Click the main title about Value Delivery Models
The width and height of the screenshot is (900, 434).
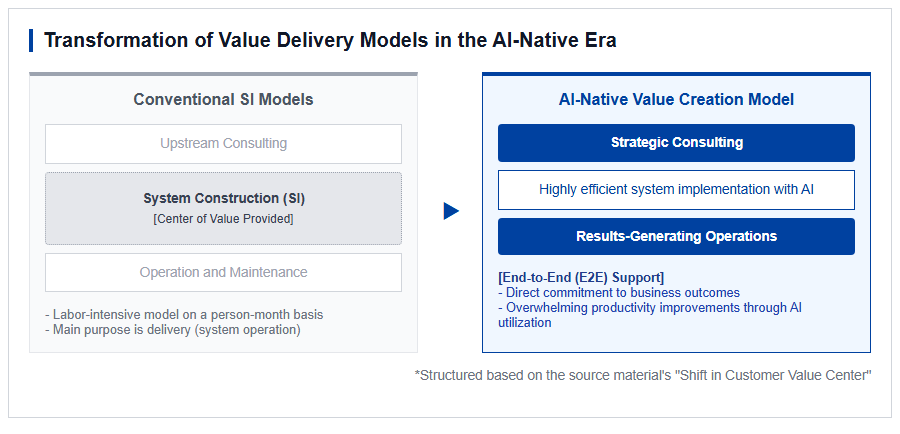coord(330,41)
